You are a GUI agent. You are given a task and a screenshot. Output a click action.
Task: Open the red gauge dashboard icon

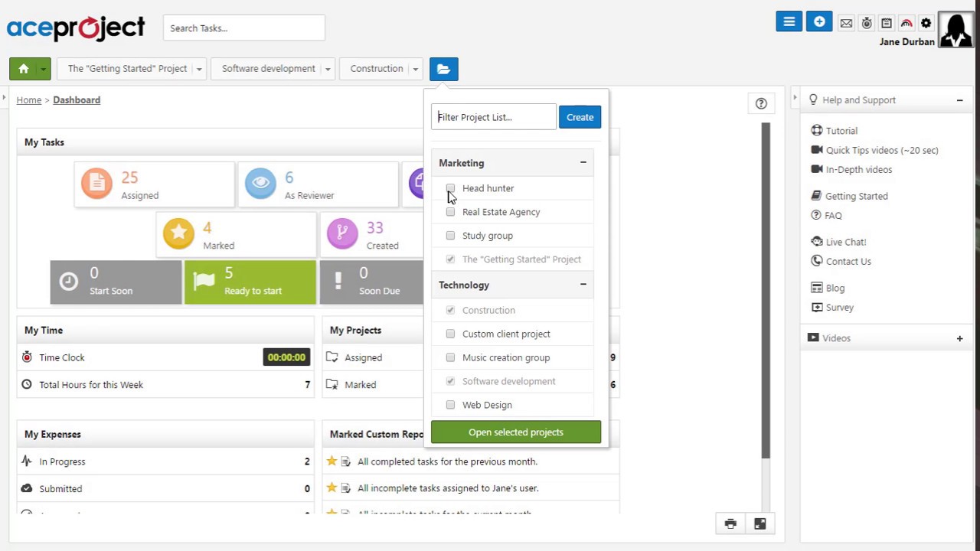pyautogui.click(x=906, y=24)
